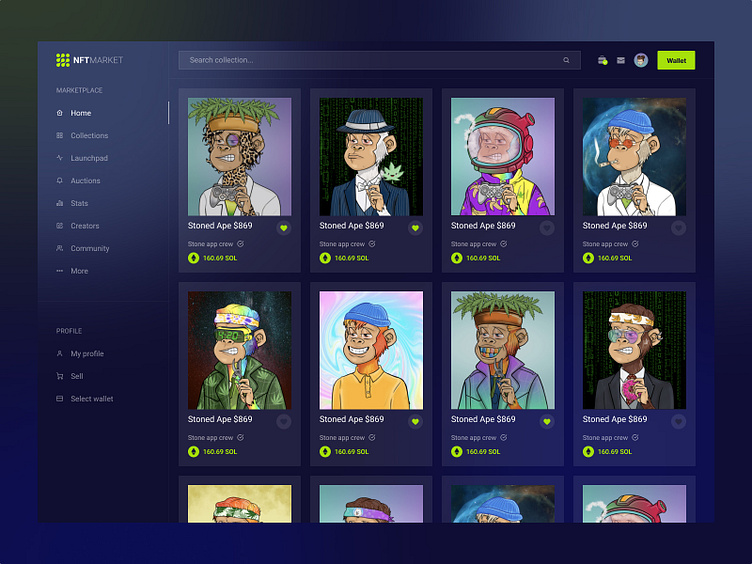
Task: Click verified badge on the orange polo ape card
Action: coord(372,437)
